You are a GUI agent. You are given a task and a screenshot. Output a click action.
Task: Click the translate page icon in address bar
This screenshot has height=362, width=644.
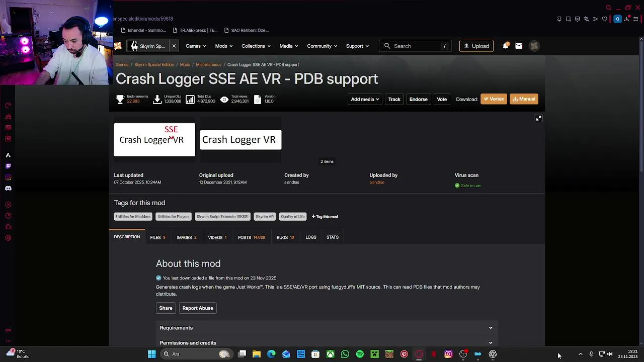pyautogui.click(x=586, y=19)
